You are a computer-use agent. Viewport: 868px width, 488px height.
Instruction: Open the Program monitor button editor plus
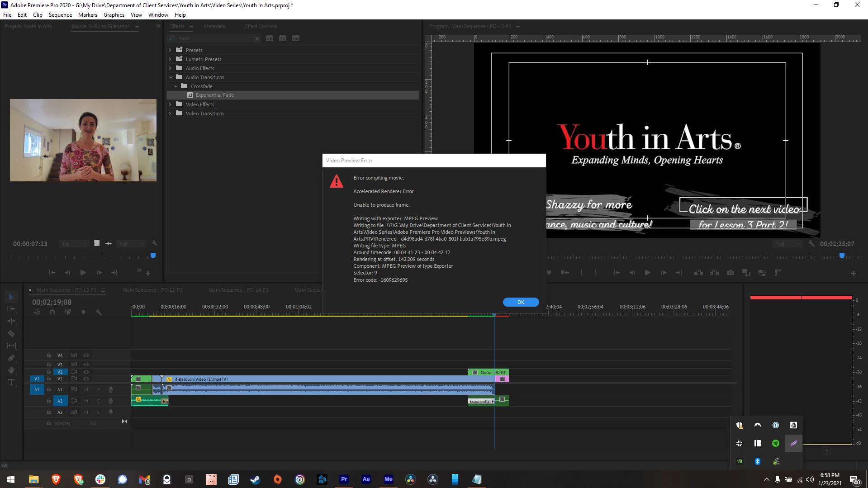coord(854,273)
